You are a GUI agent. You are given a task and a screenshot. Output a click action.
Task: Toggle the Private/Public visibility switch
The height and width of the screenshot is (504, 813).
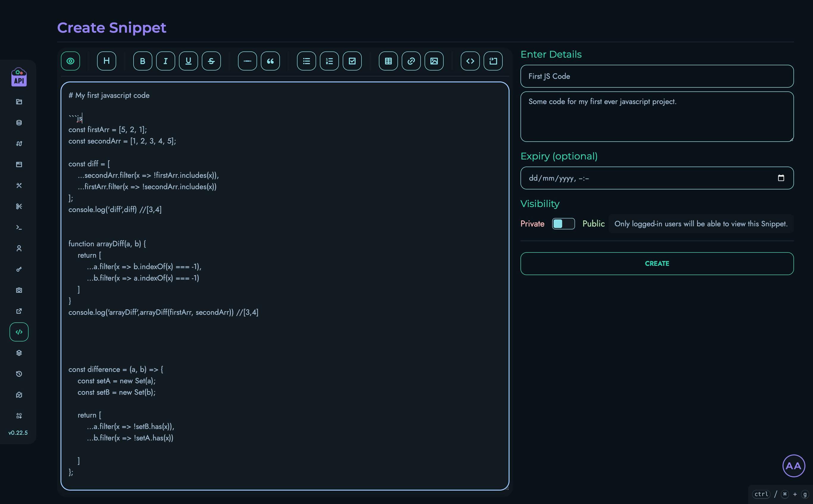[563, 224]
